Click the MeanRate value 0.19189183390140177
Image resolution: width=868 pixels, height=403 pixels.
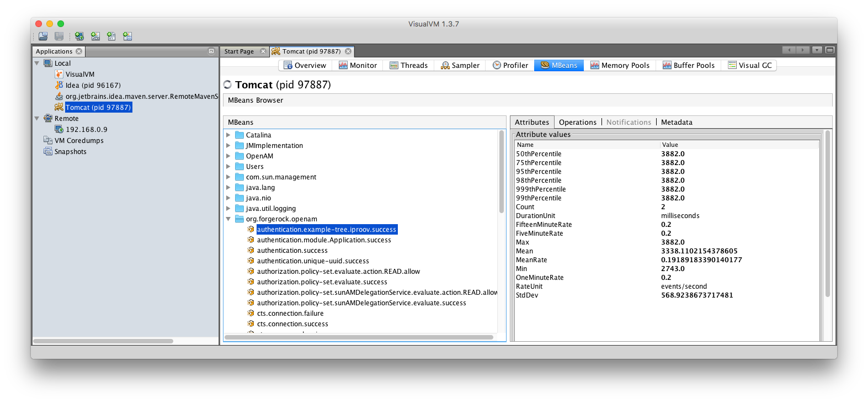tap(701, 259)
